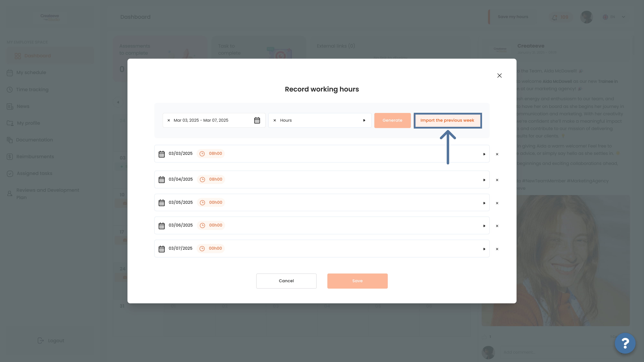Open Assigned tasks

pyautogui.click(x=29, y=173)
